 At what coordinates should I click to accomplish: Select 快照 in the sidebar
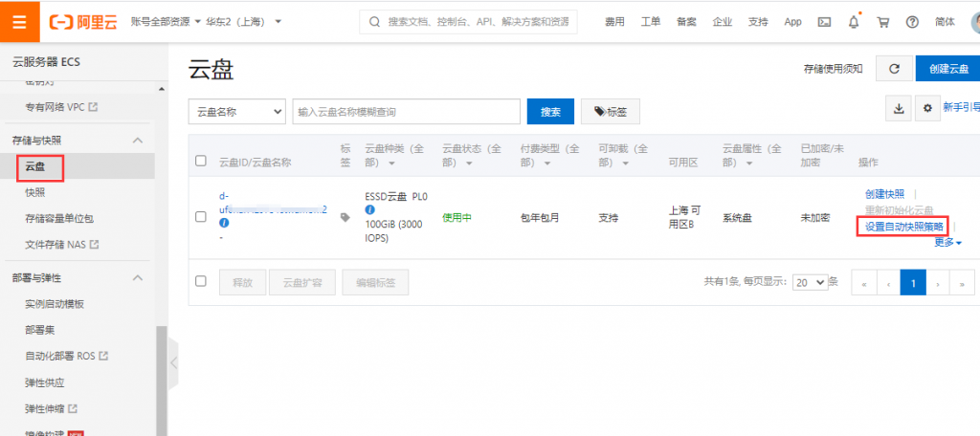pos(35,192)
